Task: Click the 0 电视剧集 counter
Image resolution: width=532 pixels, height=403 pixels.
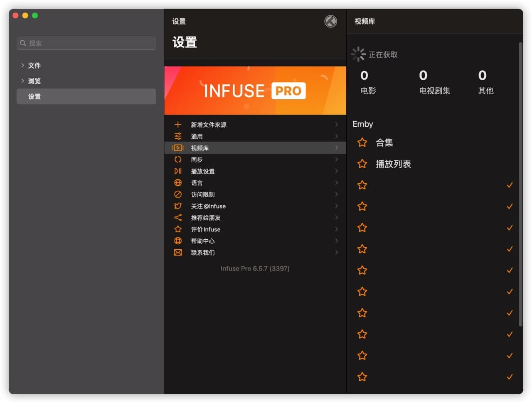Action: (434, 82)
